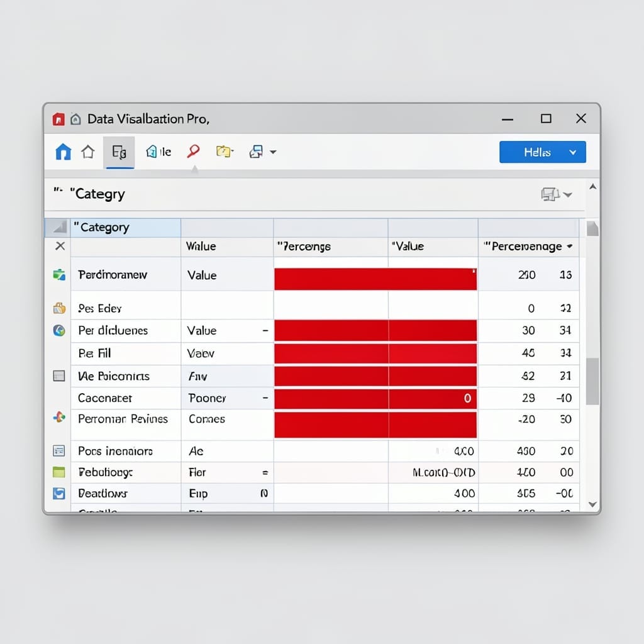Click the red bar showing 0 in Cacenatet row
Viewport: 644px width, 644px height.
375,399
